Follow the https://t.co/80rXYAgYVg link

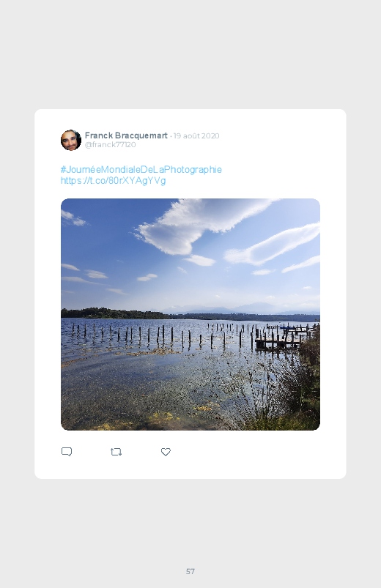[113, 181]
